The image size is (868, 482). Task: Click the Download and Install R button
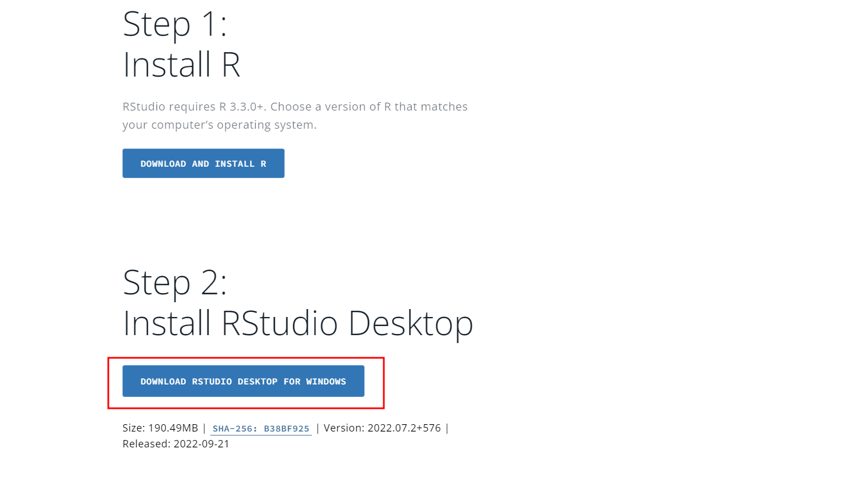(203, 163)
